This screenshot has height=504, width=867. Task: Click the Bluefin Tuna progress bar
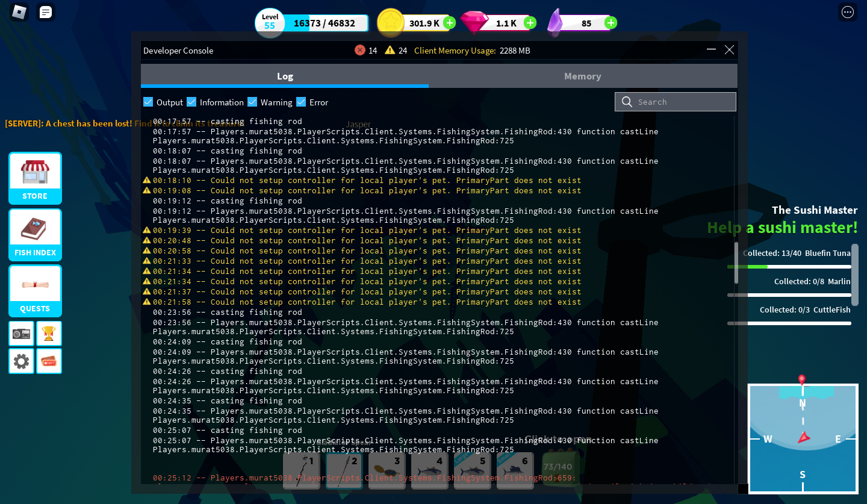pyautogui.click(x=789, y=267)
